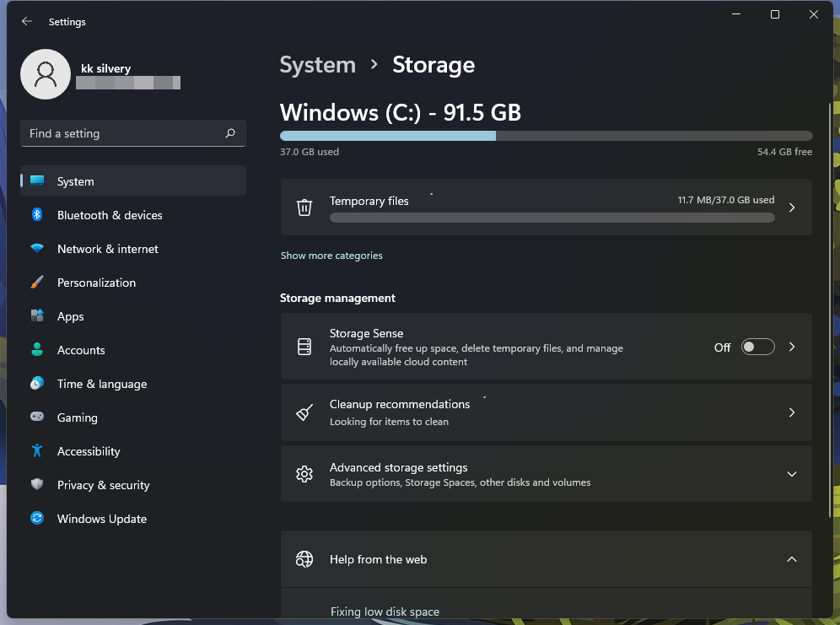840x625 pixels.
Task: Click the C: drive usage bar
Action: point(546,136)
